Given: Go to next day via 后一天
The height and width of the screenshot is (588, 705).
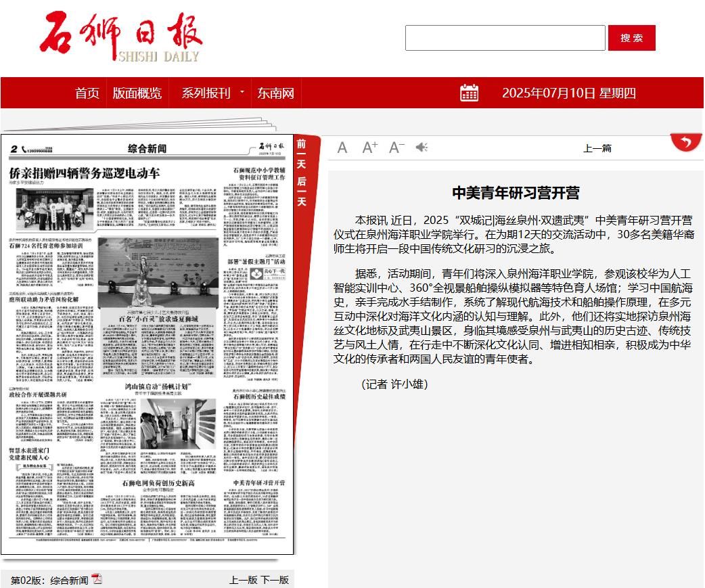Looking at the screenshot, I should [x=302, y=191].
